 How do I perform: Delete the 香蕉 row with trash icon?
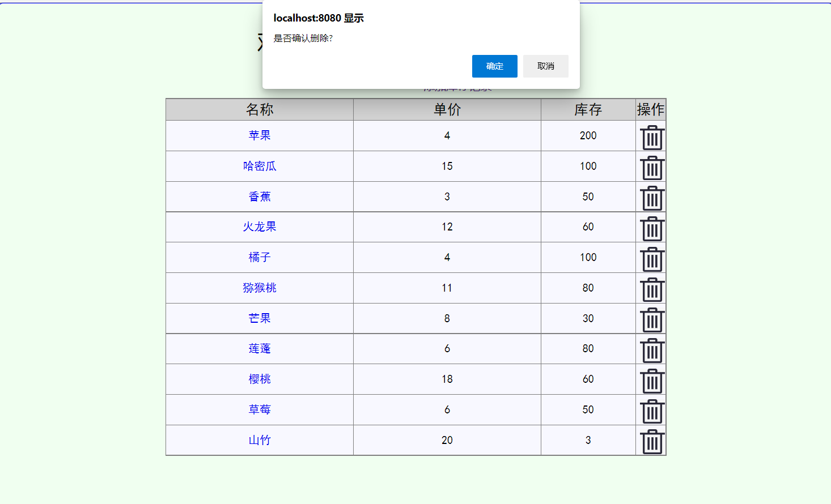[652, 198]
